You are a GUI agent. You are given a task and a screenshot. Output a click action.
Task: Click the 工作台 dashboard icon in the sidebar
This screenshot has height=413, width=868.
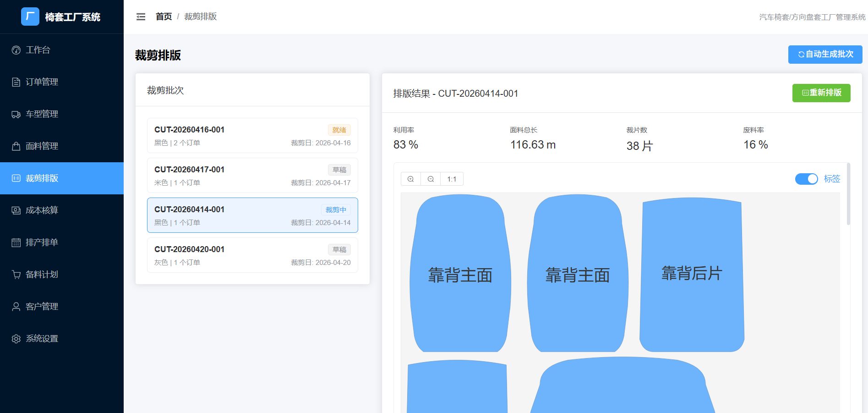(x=16, y=50)
